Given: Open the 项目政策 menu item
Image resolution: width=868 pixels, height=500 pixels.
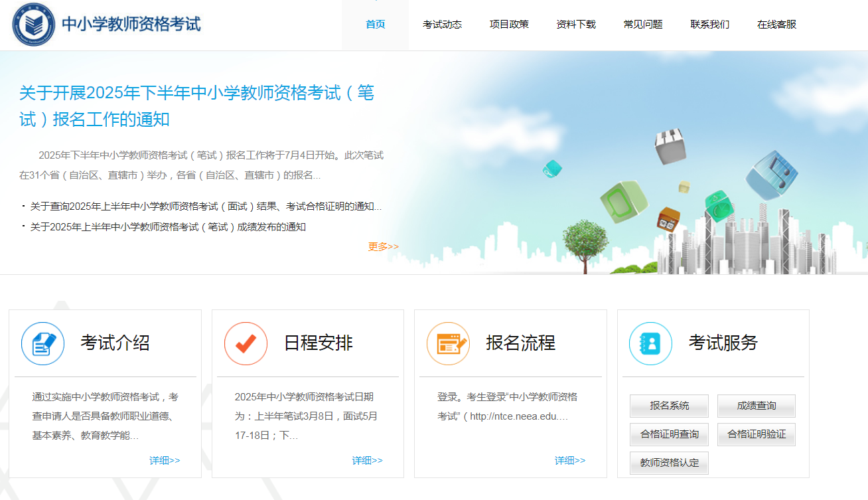Looking at the screenshot, I should tap(509, 25).
